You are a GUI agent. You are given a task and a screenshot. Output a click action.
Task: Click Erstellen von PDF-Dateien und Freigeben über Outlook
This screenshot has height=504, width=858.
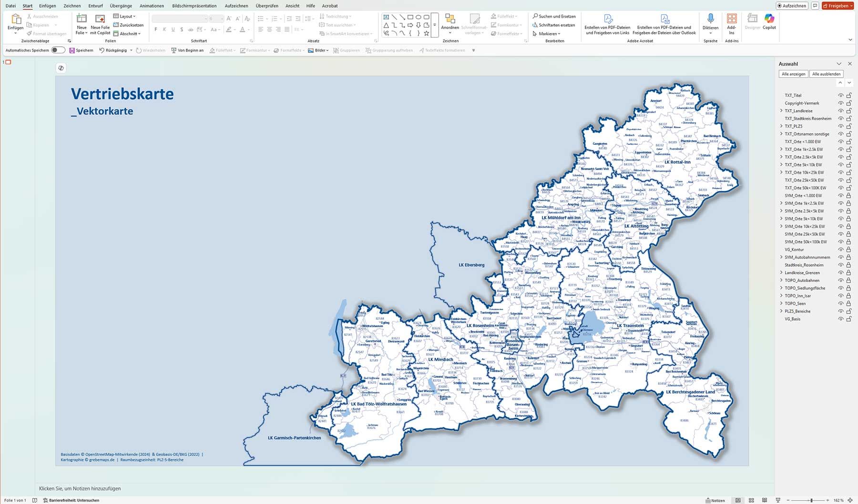point(664,24)
